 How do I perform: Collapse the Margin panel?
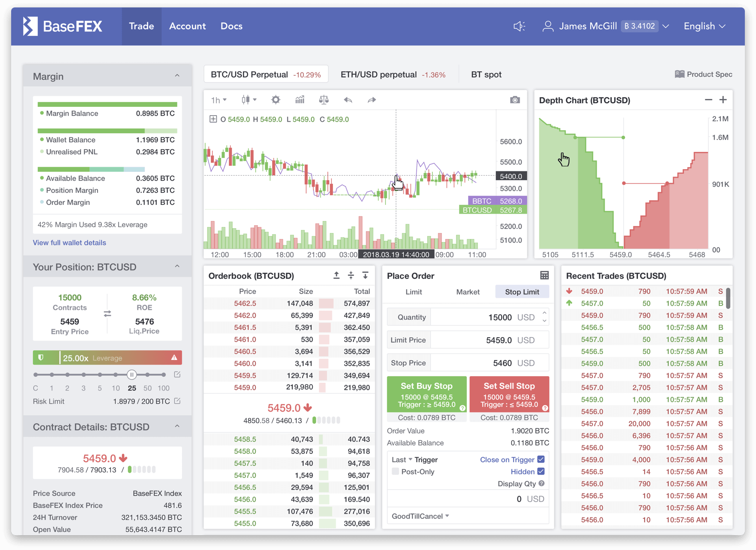tap(177, 76)
